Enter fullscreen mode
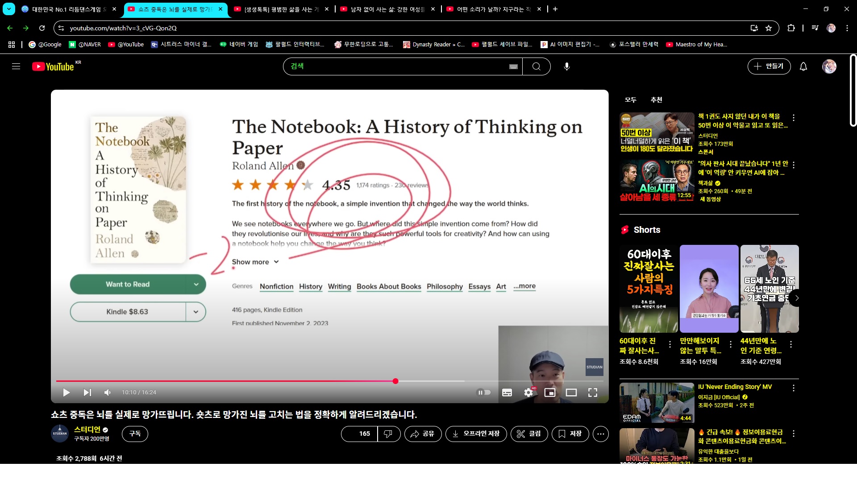857x504 pixels. click(593, 392)
